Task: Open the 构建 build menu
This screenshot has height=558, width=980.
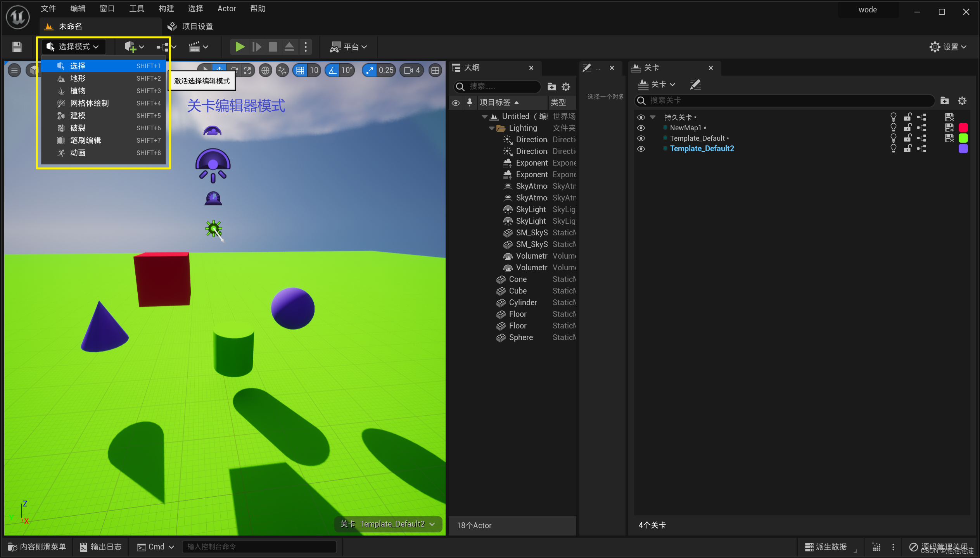Action: [166, 9]
